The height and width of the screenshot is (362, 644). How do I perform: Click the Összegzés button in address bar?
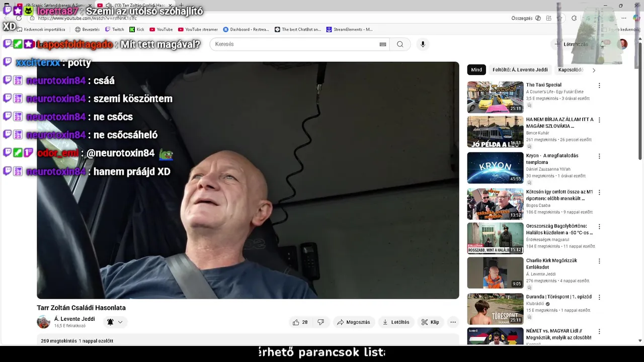(x=526, y=18)
